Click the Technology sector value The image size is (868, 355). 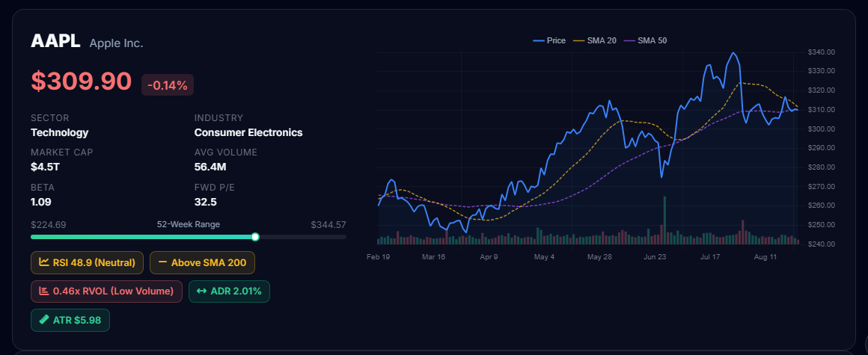[x=60, y=133]
